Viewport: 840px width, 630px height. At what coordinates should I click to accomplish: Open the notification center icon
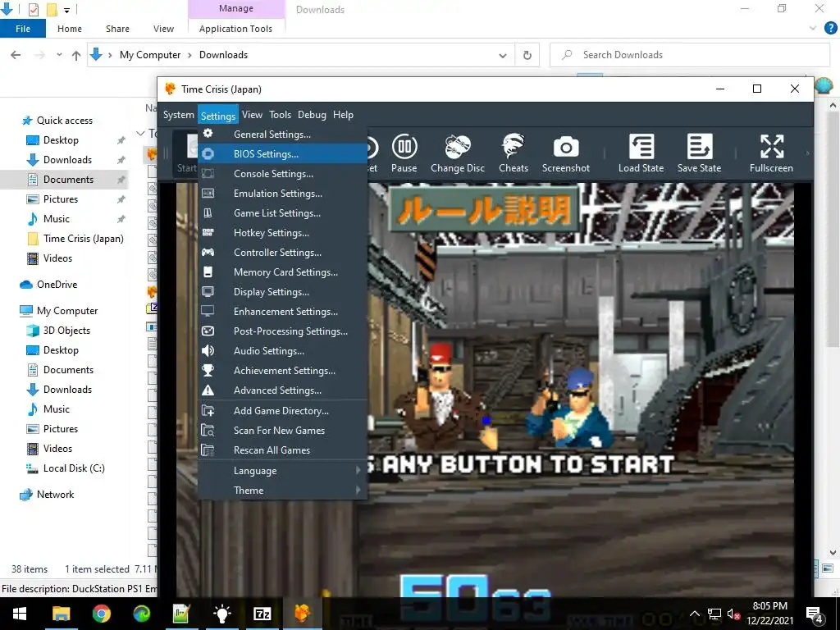tap(815, 614)
